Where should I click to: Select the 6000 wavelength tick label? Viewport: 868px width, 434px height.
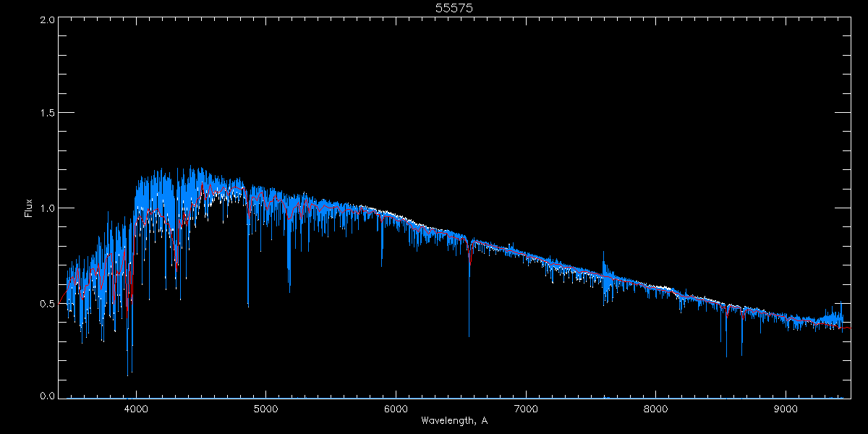tap(396, 407)
